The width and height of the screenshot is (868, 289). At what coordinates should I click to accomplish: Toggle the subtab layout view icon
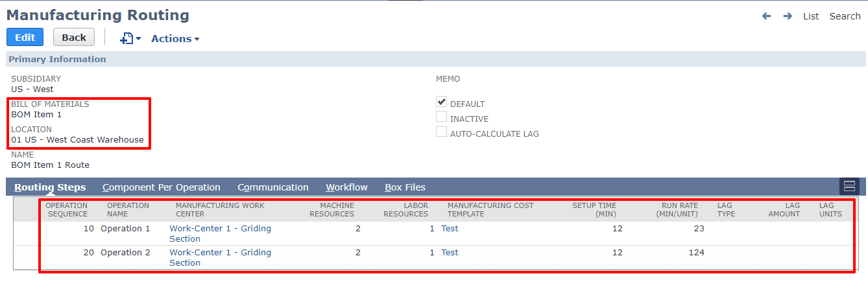point(849,187)
